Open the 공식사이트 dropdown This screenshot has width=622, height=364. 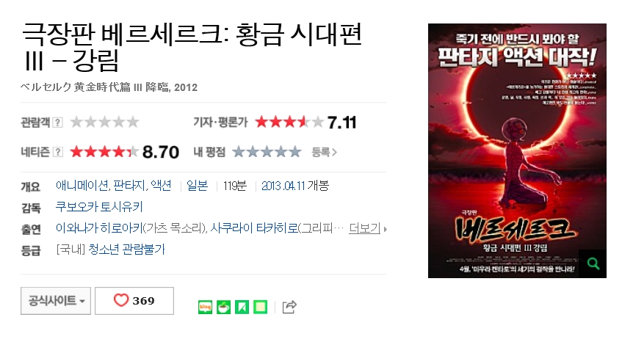[56, 301]
